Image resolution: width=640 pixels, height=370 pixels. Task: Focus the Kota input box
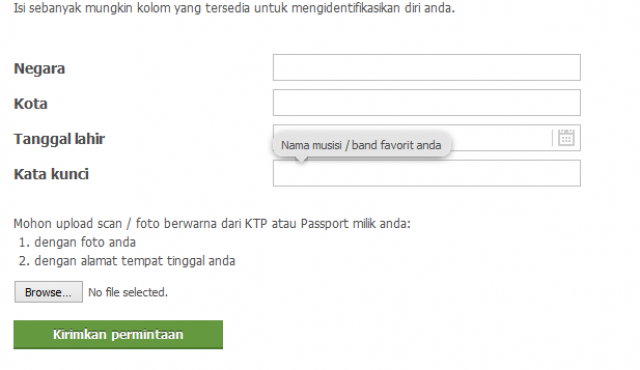427,102
